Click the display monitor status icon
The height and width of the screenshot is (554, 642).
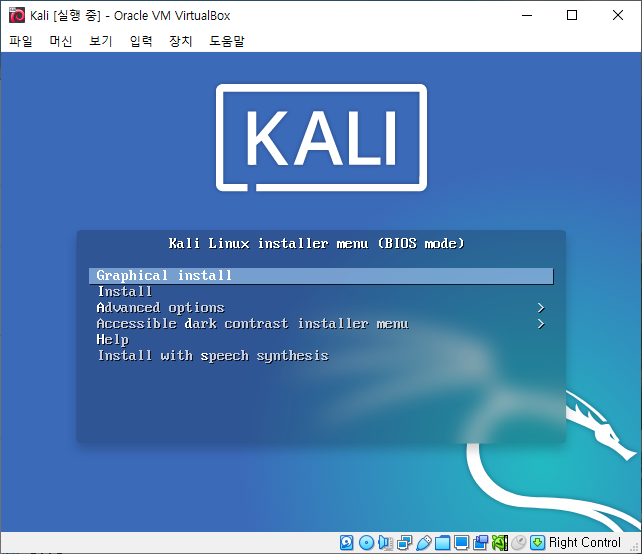click(461, 543)
